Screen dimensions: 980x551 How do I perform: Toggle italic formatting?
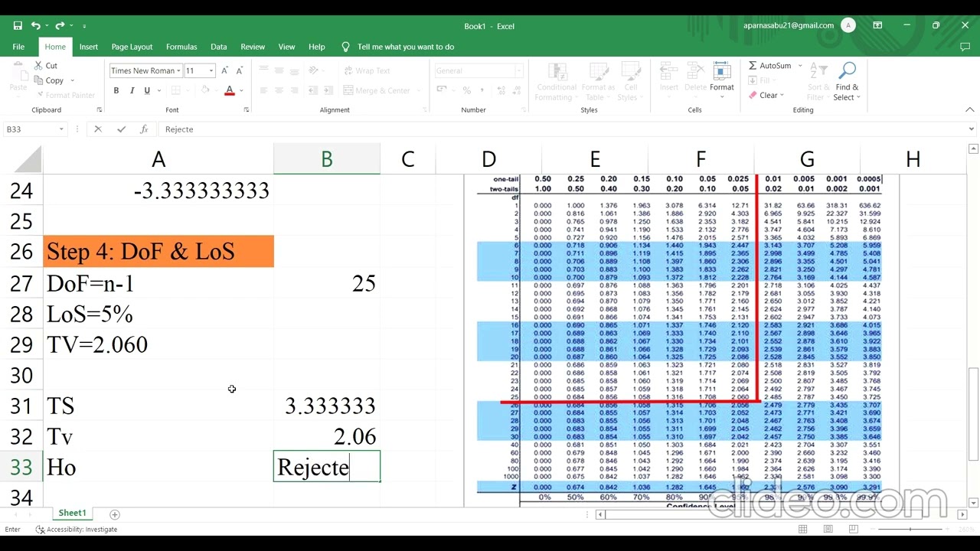132,90
